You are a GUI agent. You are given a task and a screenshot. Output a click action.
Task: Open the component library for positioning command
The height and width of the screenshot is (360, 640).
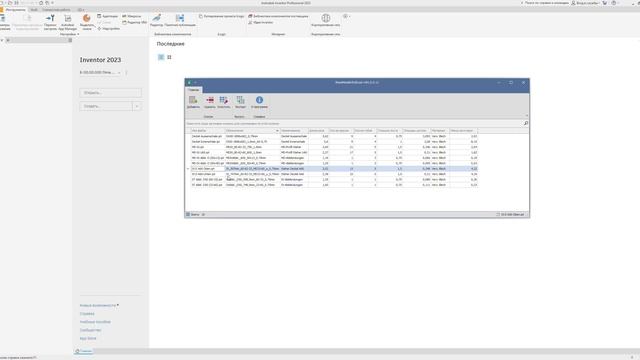[x=278, y=16]
